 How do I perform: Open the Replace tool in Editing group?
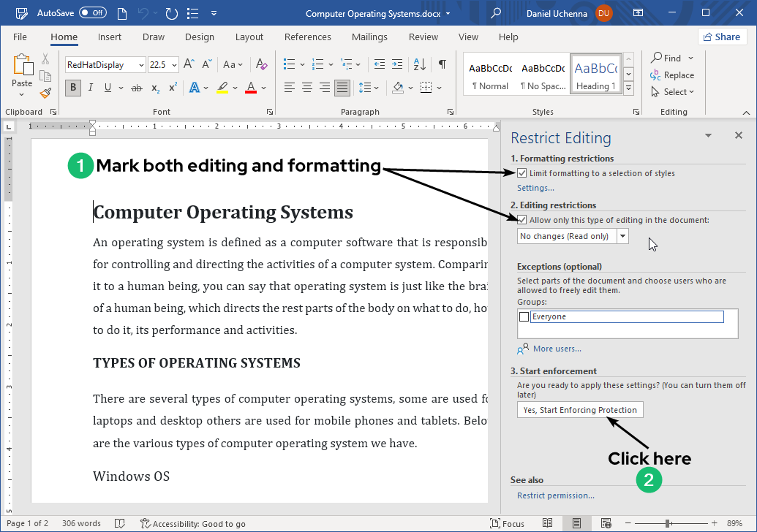672,75
